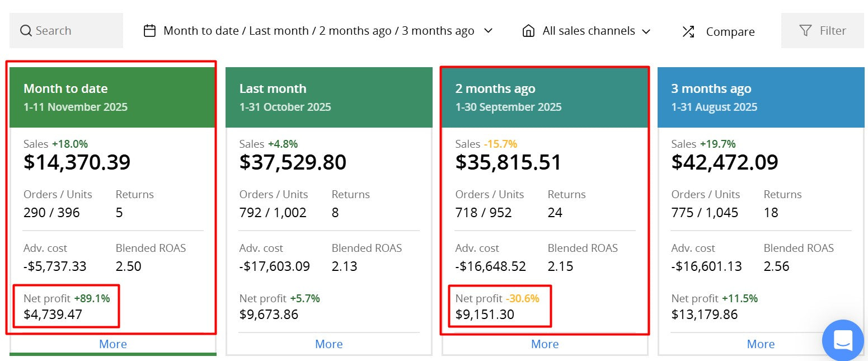868x361 pixels.
Task: Open More under Month to date card
Action: (113, 344)
